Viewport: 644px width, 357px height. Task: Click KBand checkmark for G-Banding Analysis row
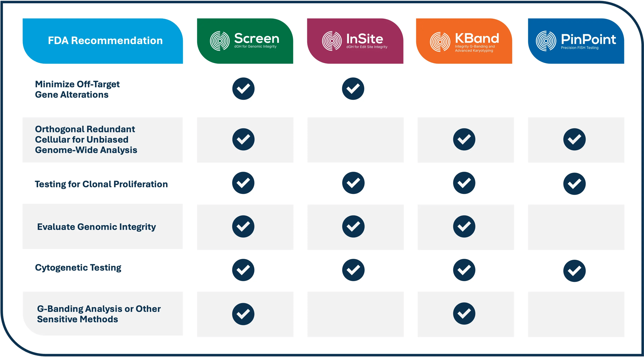tap(464, 314)
